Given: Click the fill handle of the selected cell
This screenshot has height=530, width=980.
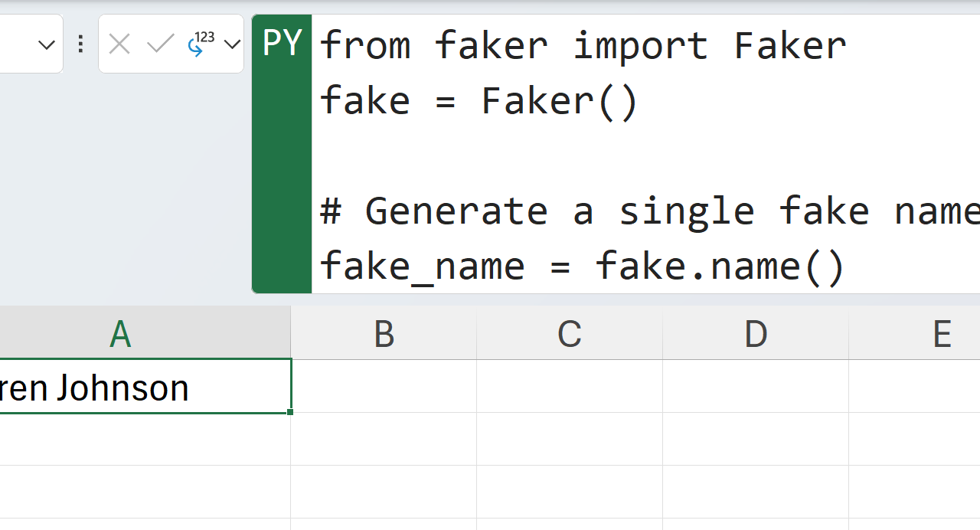Looking at the screenshot, I should pyautogui.click(x=290, y=412).
